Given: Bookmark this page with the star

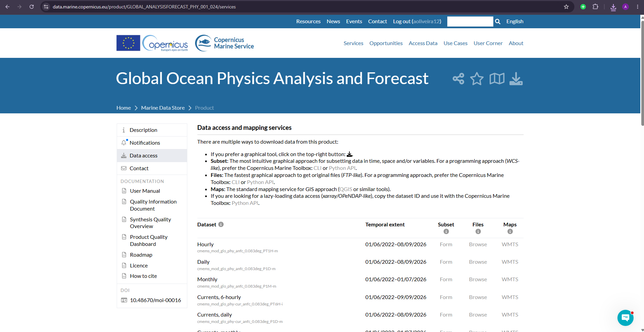Looking at the screenshot, I should [566, 7].
